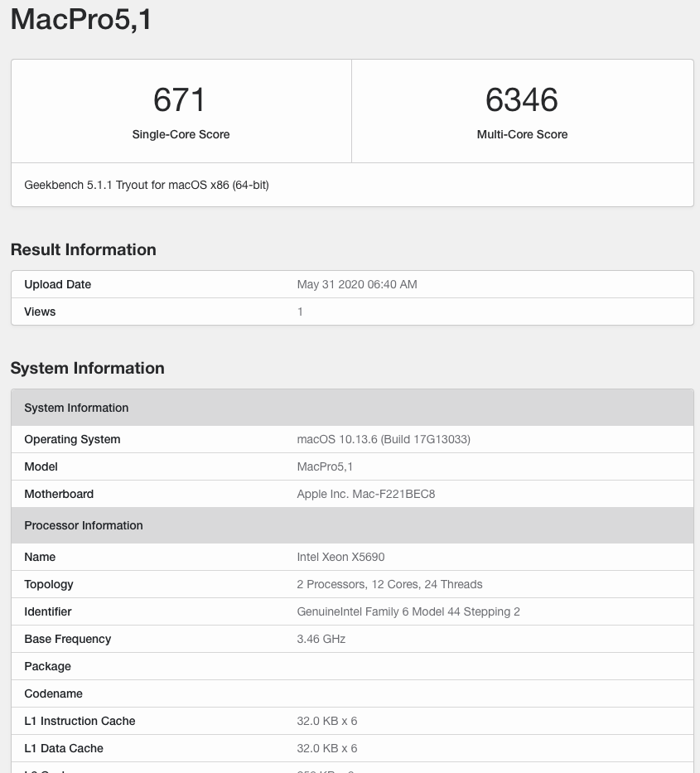Viewport: 700px width, 773px height.
Task: Click the L1 Data Cache label
Action: 64,748
